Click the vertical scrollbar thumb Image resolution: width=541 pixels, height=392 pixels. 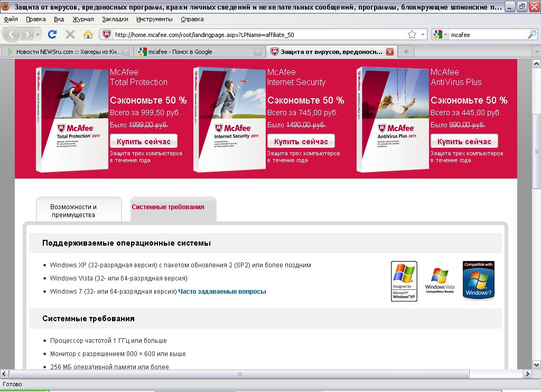click(x=537, y=151)
